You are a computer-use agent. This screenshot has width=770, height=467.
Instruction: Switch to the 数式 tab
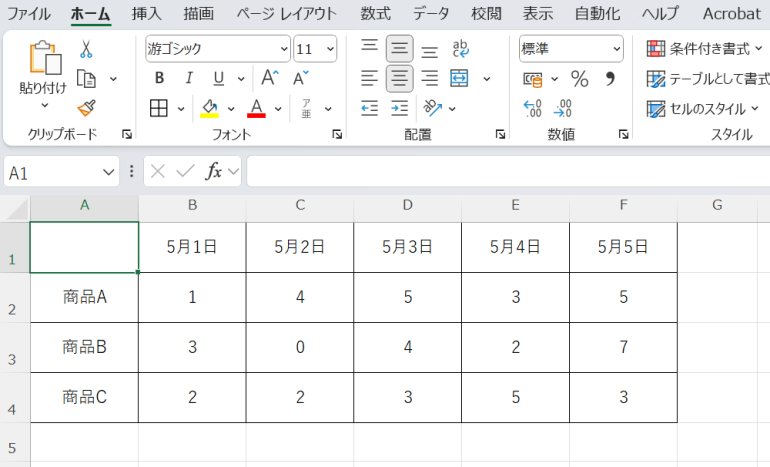pyautogui.click(x=376, y=14)
